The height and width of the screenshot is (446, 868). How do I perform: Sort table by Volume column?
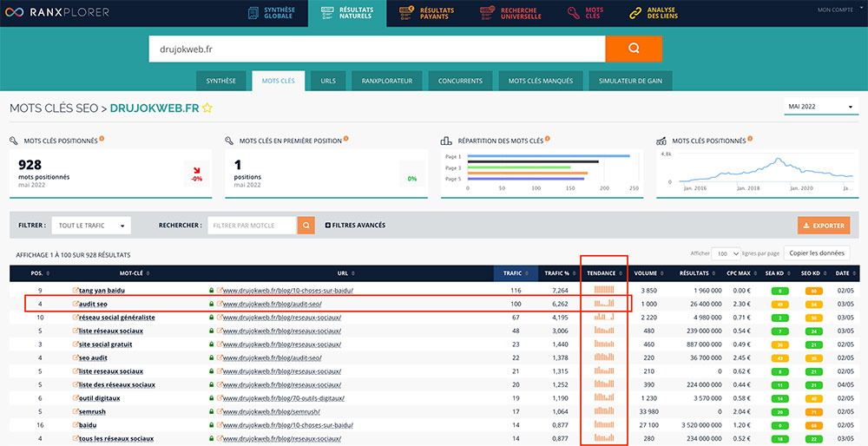(648, 272)
